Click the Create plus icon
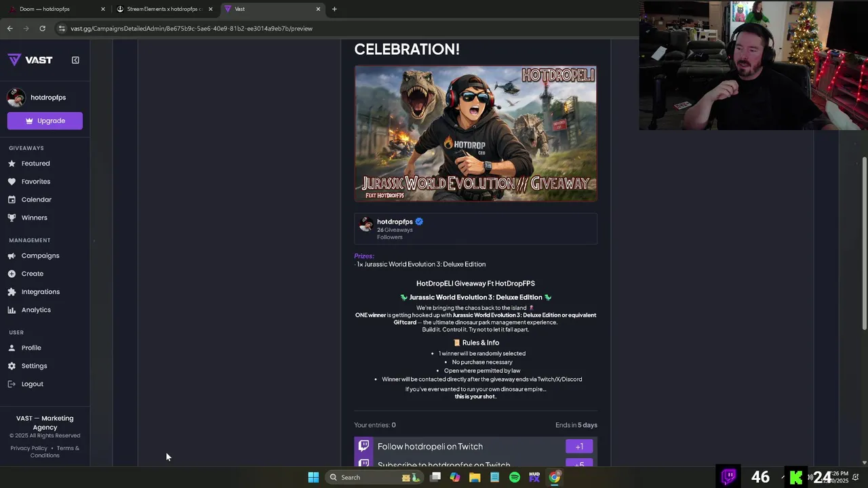This screenshot has height=488, width=868. [x=12, y=274]
